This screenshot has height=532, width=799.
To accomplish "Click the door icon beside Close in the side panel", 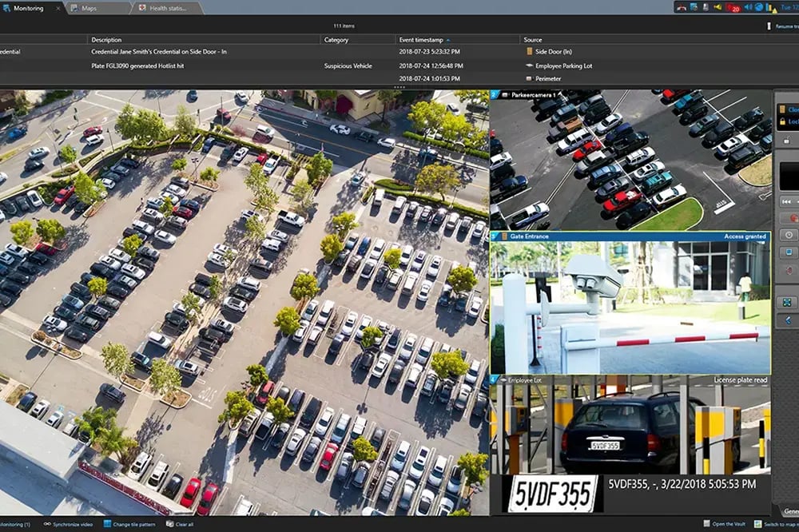I will [x=782, y=109].
